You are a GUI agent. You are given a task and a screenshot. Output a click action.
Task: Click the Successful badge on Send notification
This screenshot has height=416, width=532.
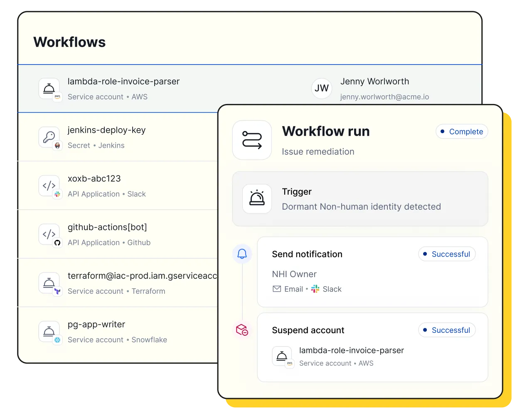coord(447,254)
